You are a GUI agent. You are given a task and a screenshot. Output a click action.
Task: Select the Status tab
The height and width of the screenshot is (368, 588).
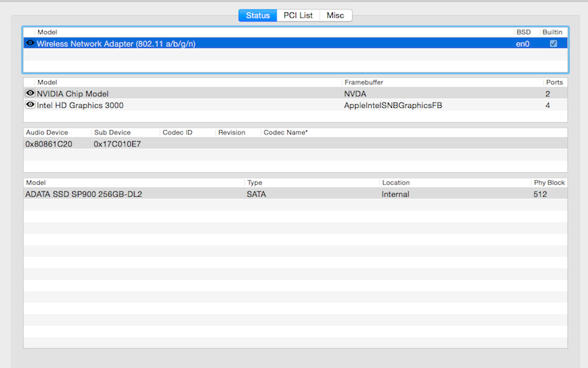pos(257,15)
